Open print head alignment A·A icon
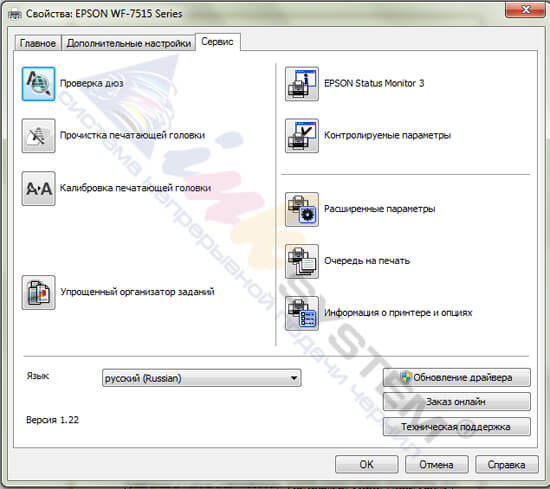 pos(39,188)
